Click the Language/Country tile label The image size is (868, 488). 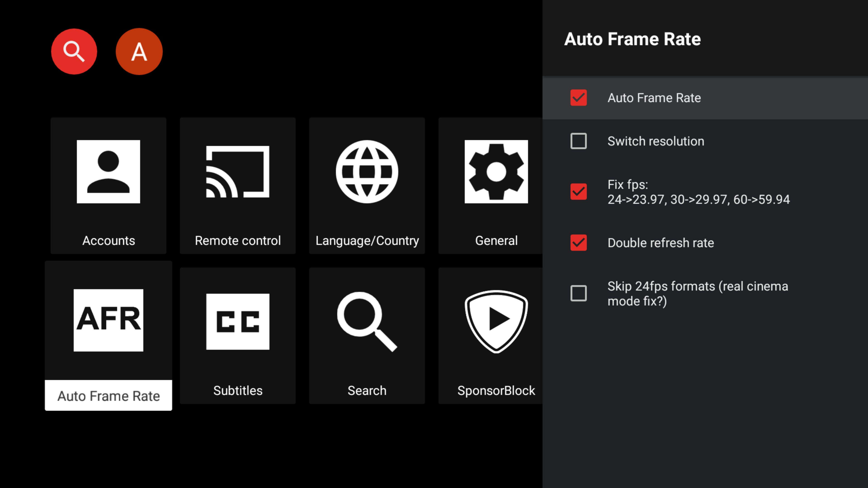click(x=367, y=241)
